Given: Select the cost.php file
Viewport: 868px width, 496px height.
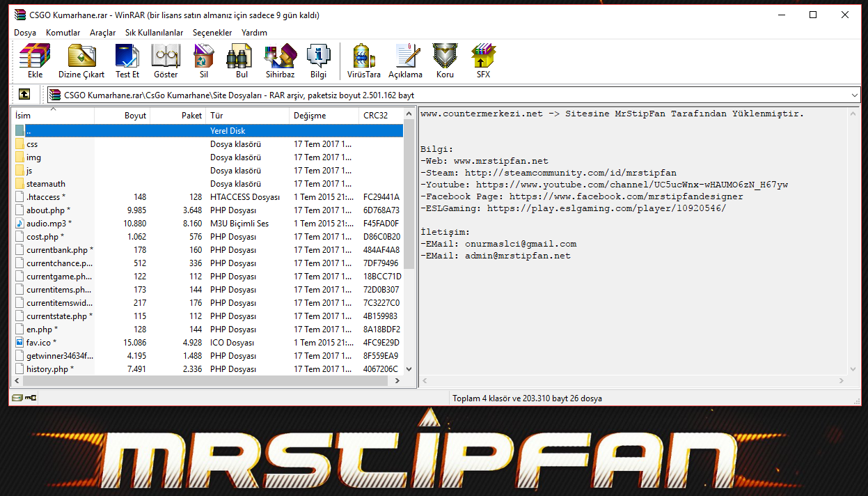Looking at the screenshot, I should [x=45, y=237].
